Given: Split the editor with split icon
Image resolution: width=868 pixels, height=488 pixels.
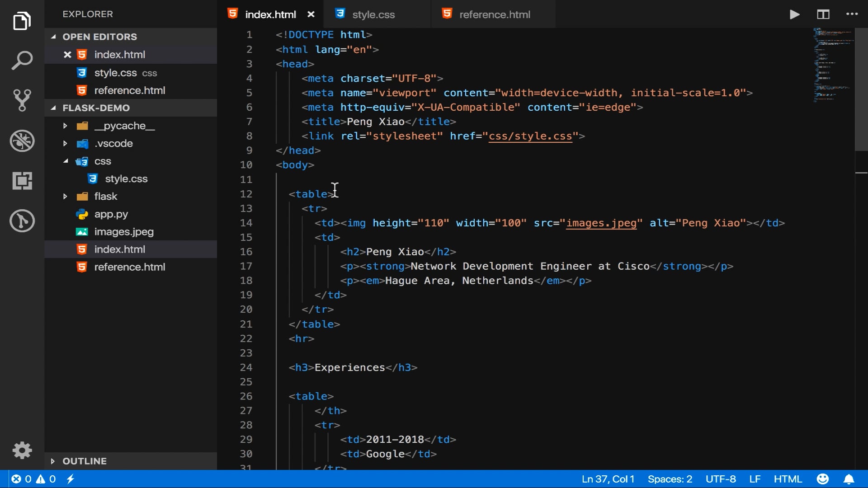Looking at the screenshot, I should pos(823,14).
